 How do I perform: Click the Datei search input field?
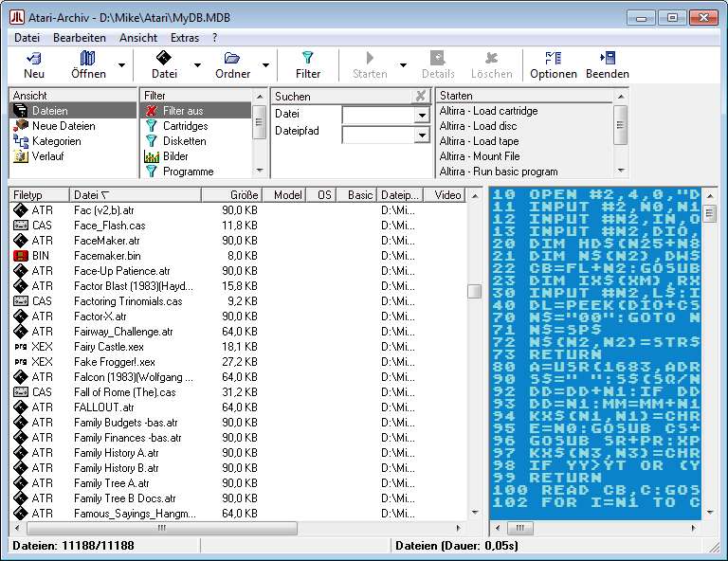tap(378, 115)
